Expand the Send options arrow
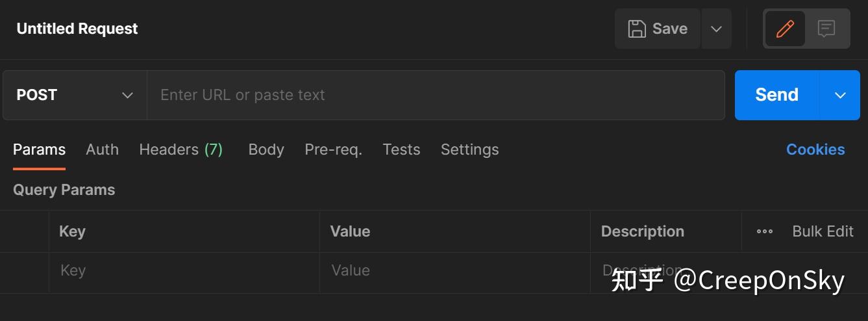 (x=840, y=95)
